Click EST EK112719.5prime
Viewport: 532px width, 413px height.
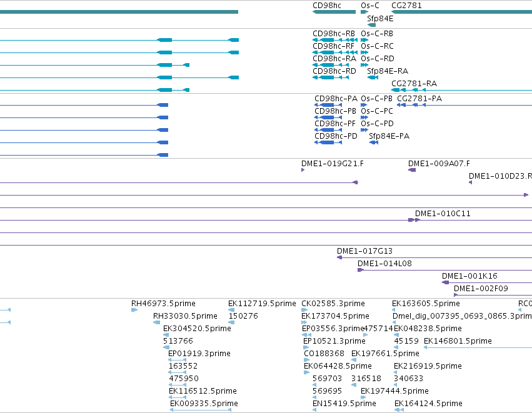262,304
